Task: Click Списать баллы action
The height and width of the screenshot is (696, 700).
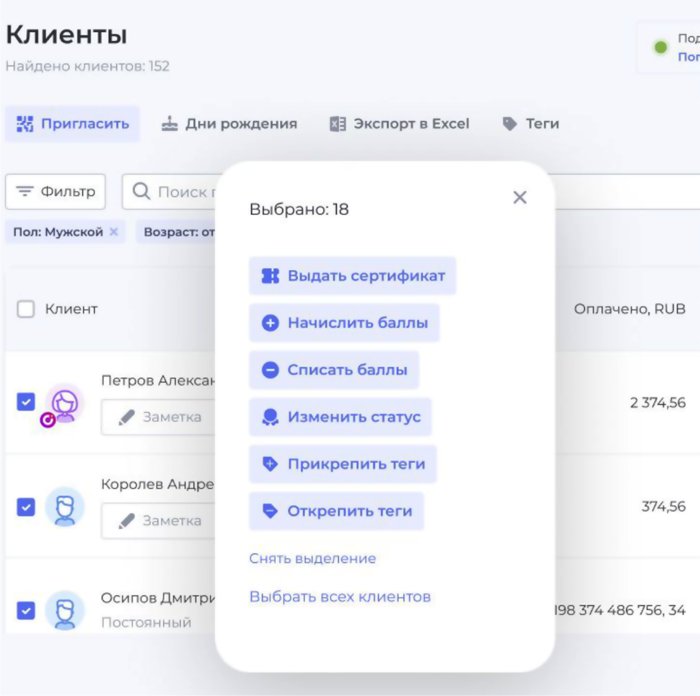Action: click(x=334, y=370)
